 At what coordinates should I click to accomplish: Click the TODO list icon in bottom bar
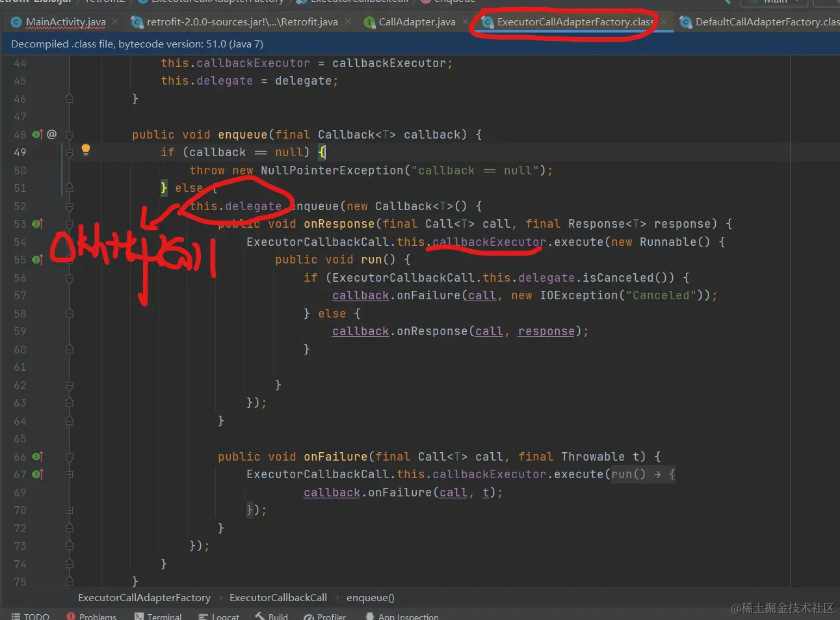coord(16,616)
